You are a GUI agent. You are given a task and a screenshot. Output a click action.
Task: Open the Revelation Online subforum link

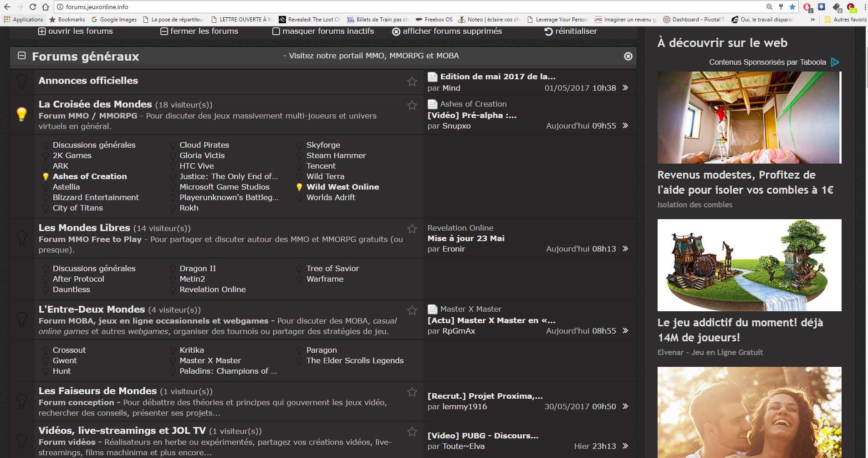(213, 289)
